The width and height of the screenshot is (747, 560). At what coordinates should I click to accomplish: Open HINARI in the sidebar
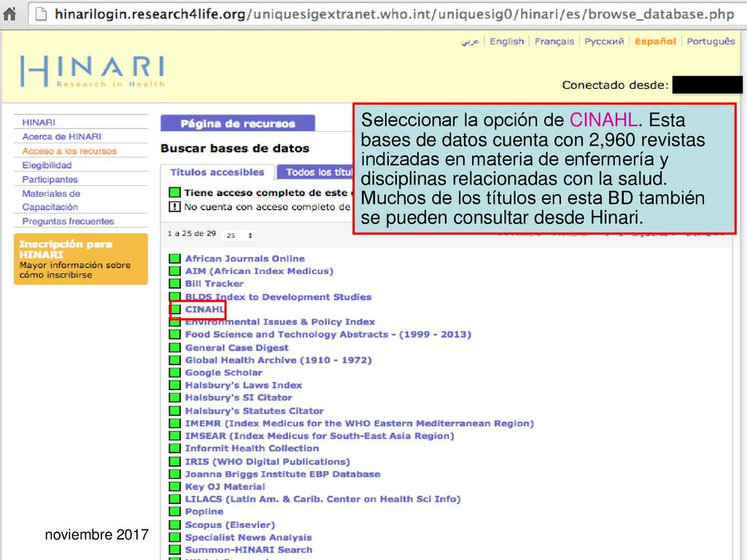coord(39,122)
